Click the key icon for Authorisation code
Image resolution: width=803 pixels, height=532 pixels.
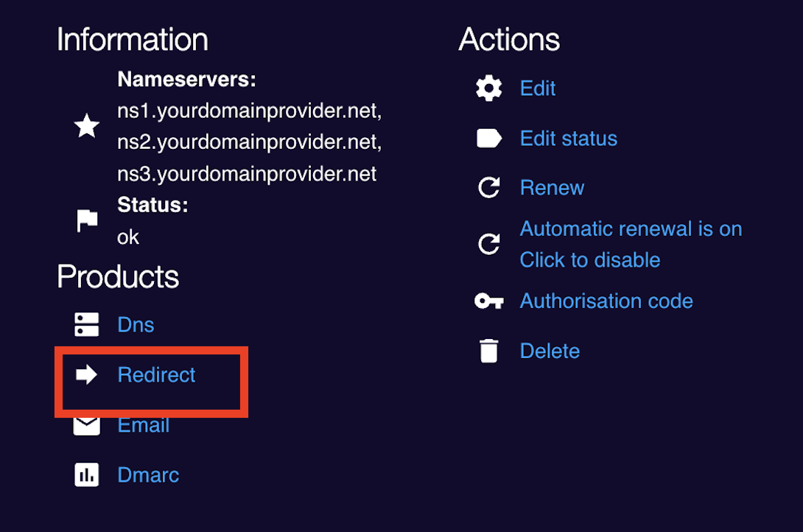point(488,301)
